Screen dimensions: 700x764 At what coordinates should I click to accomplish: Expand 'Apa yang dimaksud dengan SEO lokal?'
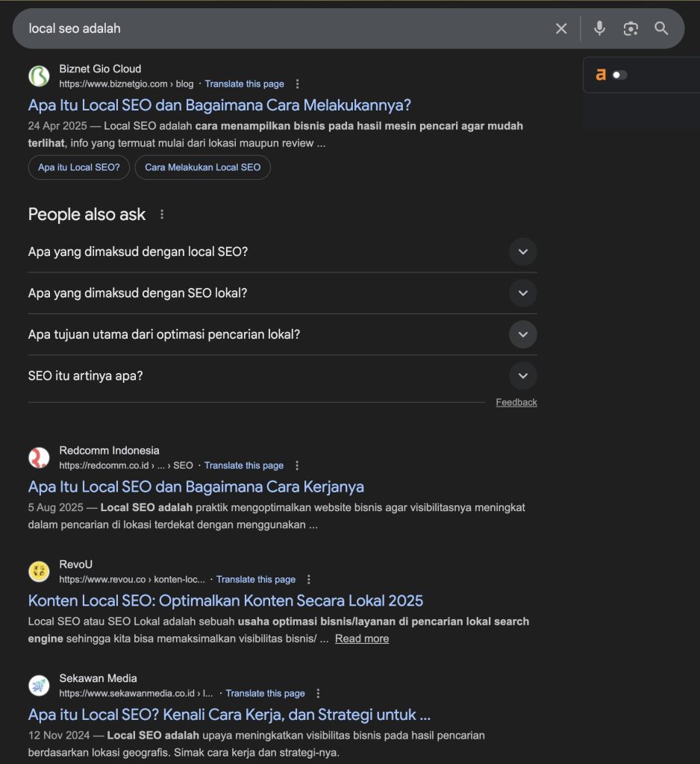point(283,293)
